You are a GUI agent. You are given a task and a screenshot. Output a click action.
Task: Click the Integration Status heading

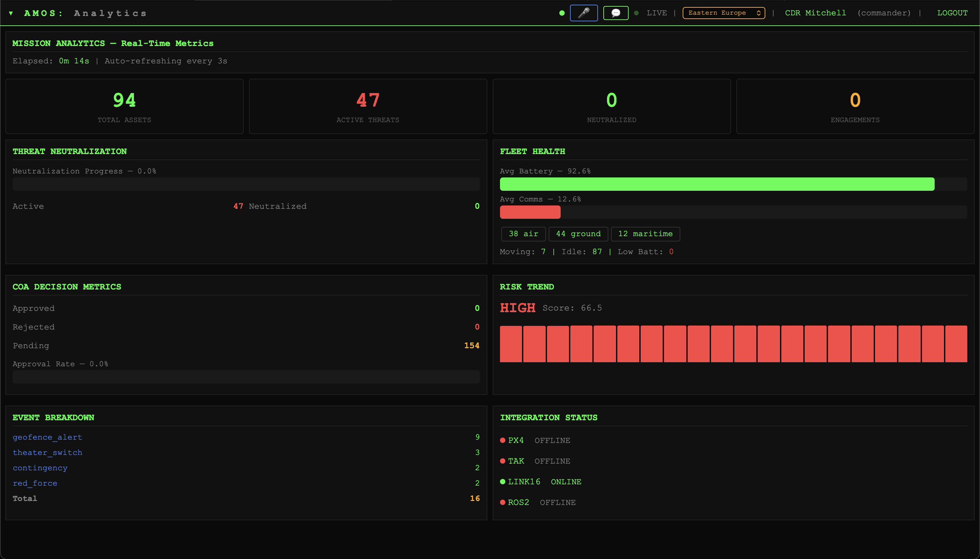[x=549, y=418]
